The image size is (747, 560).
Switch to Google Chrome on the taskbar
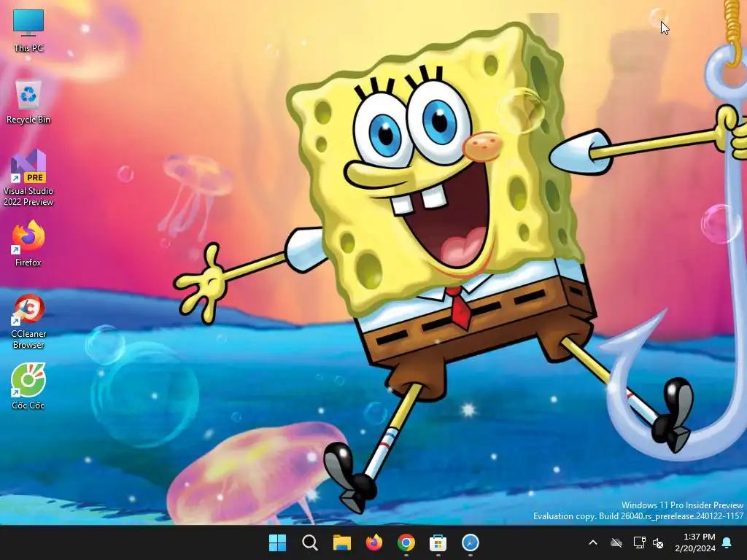tap(406, 542)
